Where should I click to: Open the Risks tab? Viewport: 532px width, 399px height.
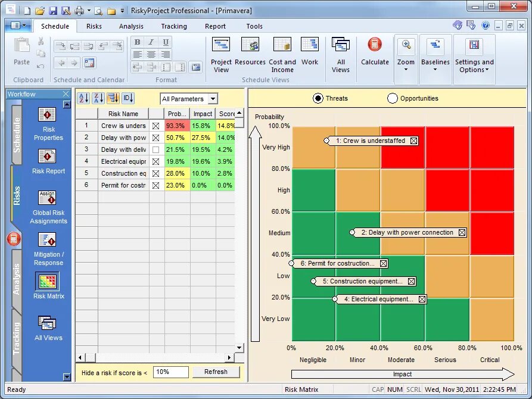94,26
